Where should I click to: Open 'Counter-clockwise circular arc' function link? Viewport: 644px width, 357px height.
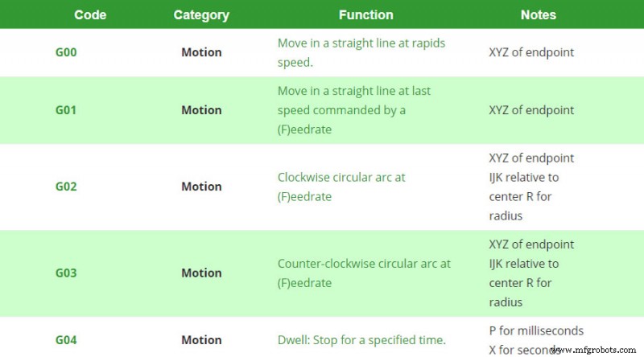tap(364, 273)
